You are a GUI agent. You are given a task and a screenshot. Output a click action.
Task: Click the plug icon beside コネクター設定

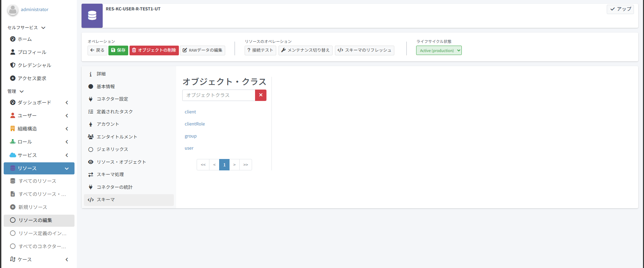click(91, 99)
